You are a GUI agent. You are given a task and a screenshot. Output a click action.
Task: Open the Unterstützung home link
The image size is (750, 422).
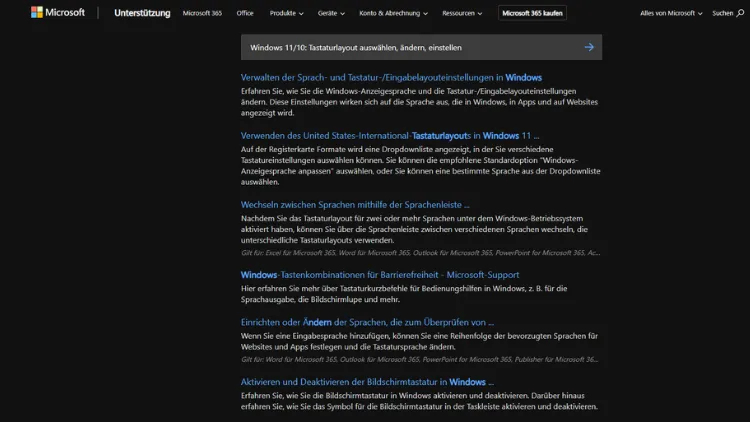click(x=142, y=13)
